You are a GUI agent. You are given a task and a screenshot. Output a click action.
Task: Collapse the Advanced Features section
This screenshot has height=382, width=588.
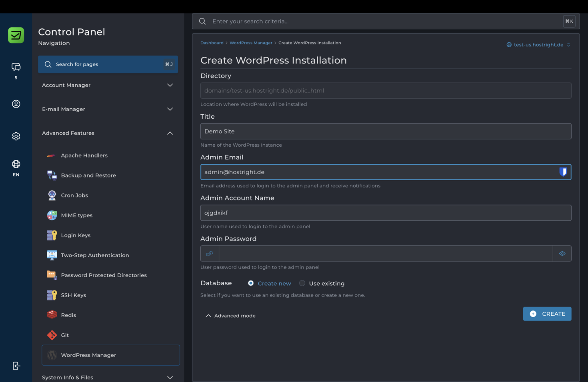tap(108, 133)
